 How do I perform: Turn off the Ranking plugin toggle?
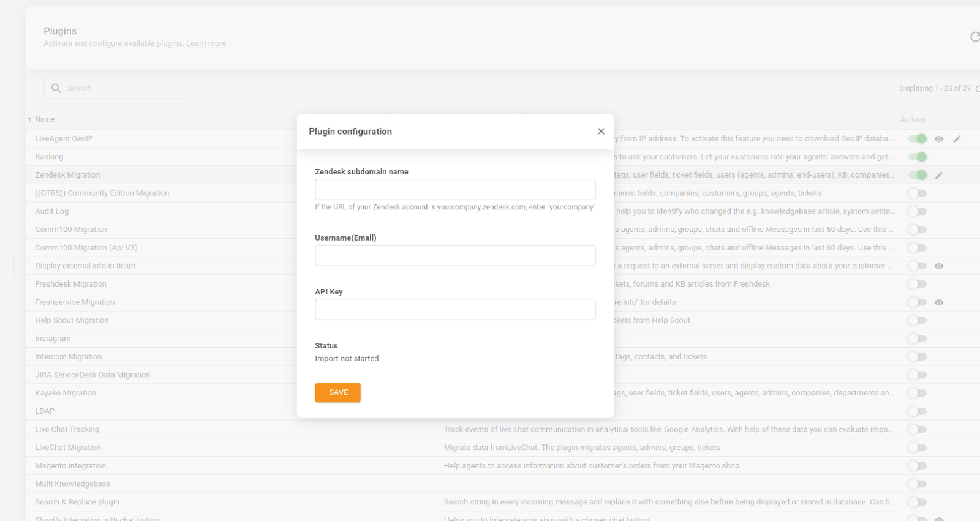pyautogui.click(x=918, y=157)
